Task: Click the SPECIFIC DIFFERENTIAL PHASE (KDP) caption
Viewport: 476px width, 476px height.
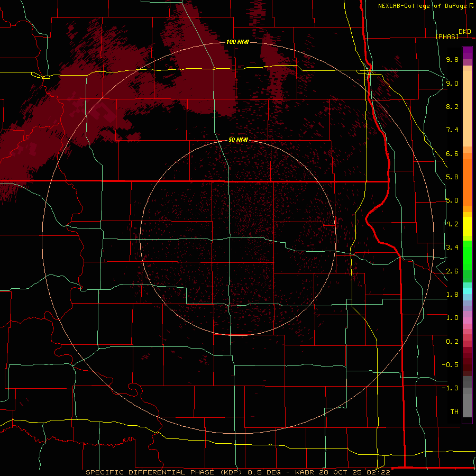Action: (x=165, y=472)
